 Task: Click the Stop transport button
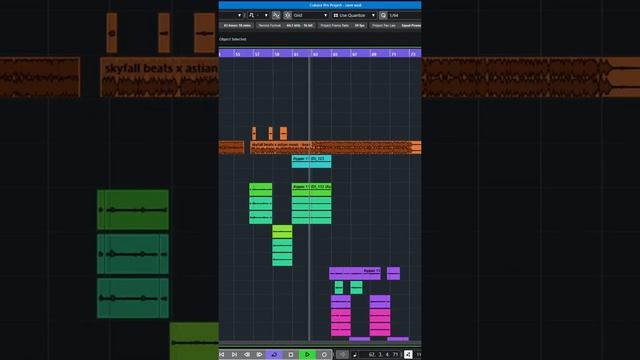291,355
